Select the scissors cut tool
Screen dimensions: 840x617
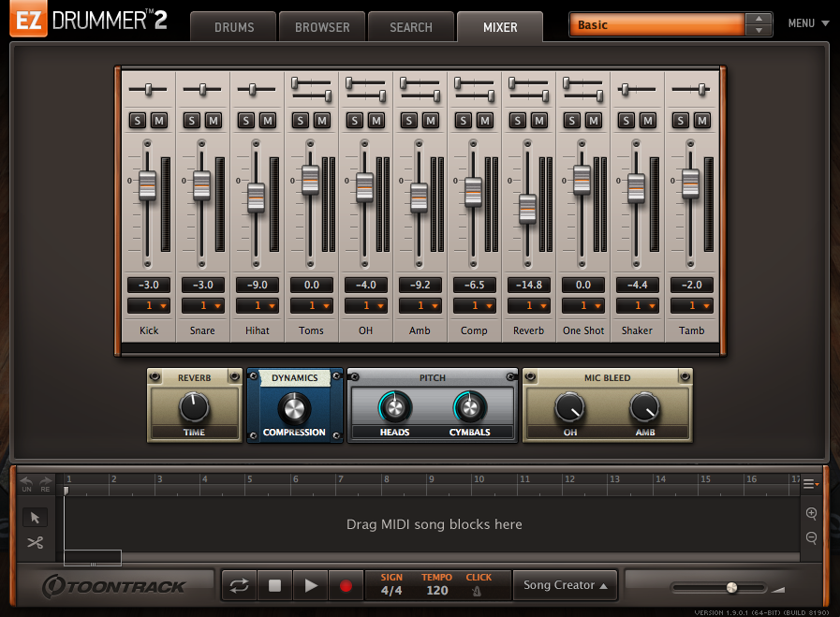(x=35, y=542)
